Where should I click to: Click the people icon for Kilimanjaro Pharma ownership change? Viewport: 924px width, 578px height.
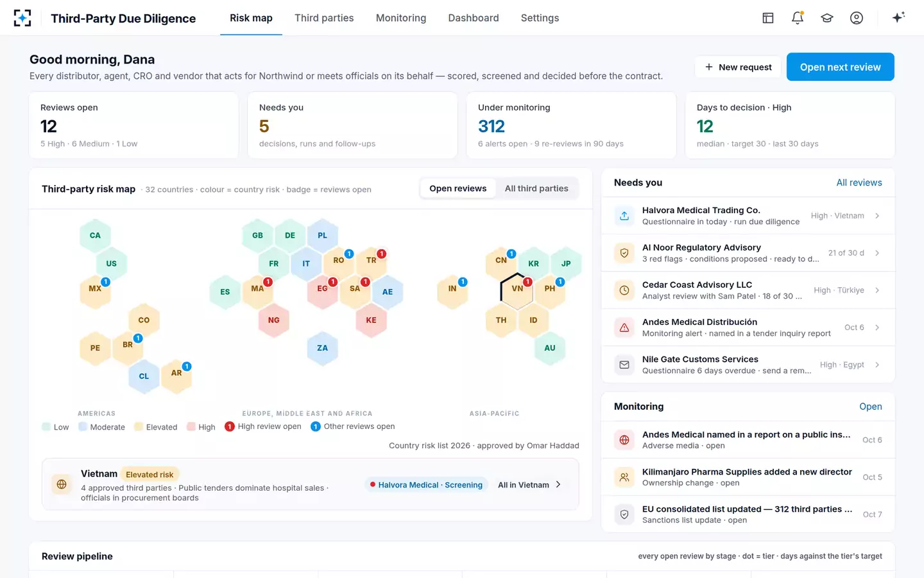[624, 477]
